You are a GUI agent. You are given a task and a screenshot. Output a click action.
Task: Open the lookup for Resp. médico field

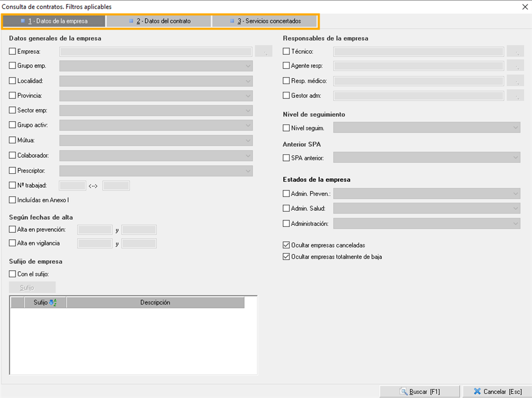(x=515, y=81)
